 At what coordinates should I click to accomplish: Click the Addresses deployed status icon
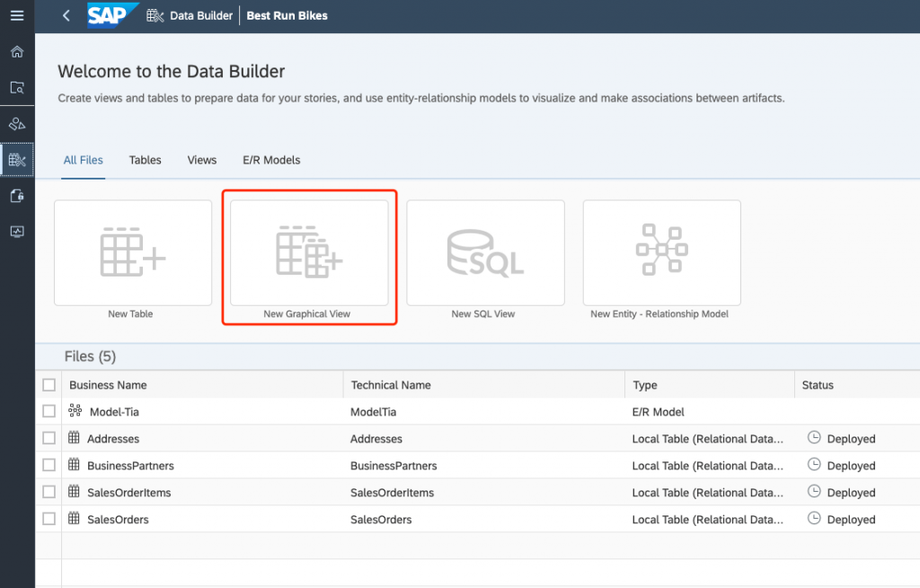[814, 437]
